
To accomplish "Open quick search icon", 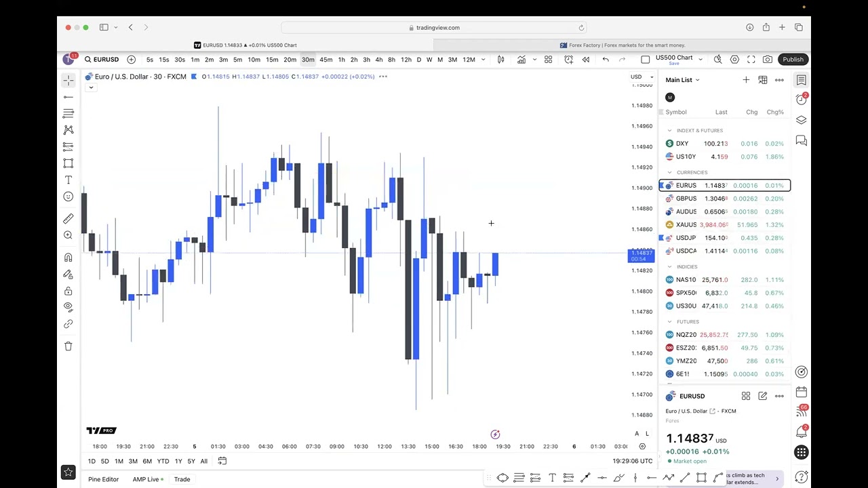I will [x=718, y=60].
